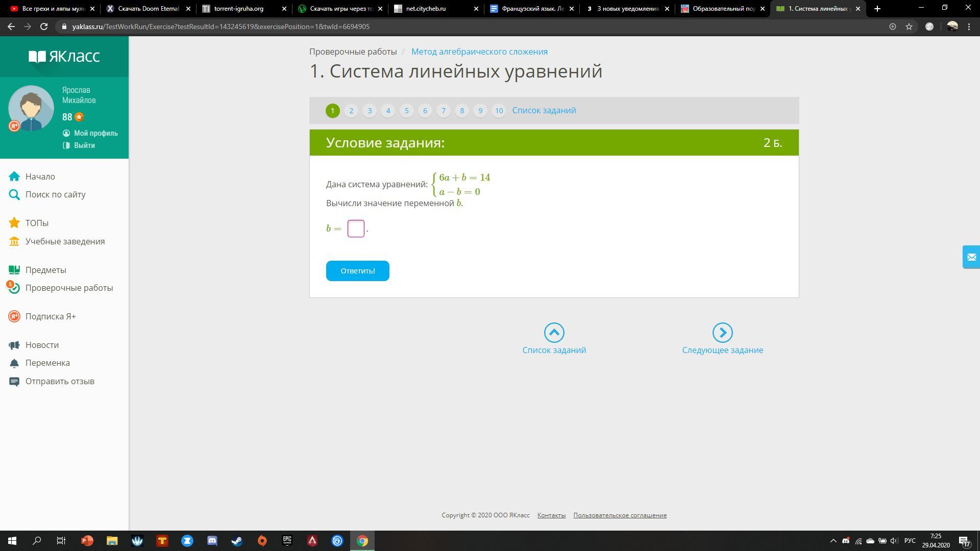Bookmark this page with star icon
The height and width of the screenshot is (551, 980).
[x=909, y=27]
